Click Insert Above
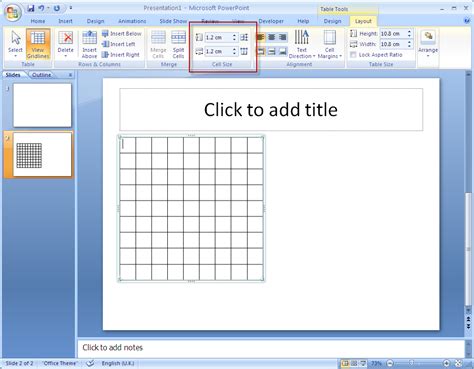Image resolution: width=474 pixels, height=369 pixels. coord(89,44)
